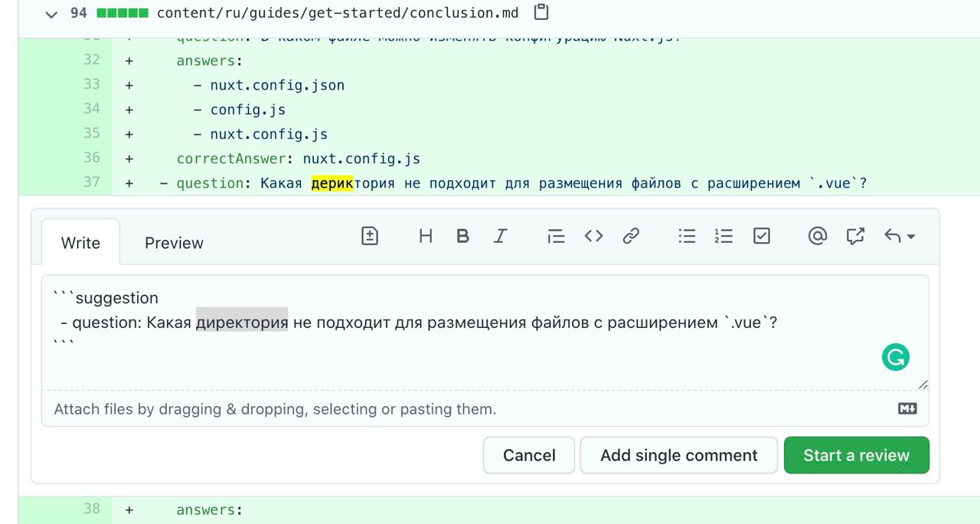
Task: Click the selected word 'директория' in the comment
Action: coord(242,322)
